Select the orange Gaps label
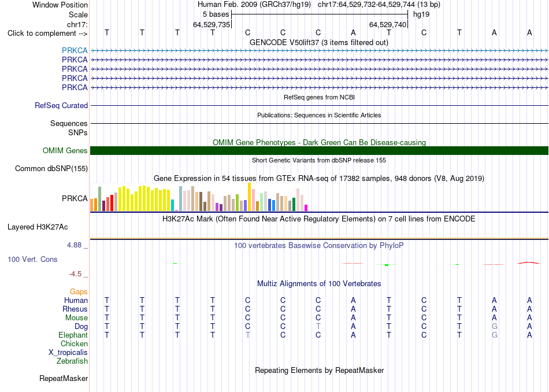 pos(79,291)
